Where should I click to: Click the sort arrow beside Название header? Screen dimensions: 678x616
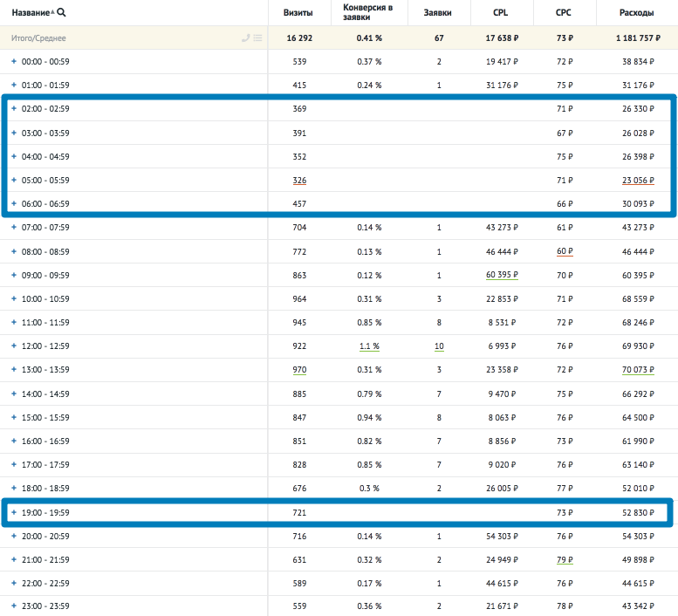pyautogui.click(x=51, y=12)
